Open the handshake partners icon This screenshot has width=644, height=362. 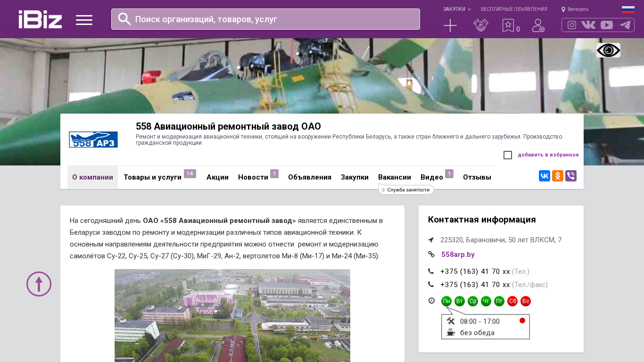pos(480,25)
